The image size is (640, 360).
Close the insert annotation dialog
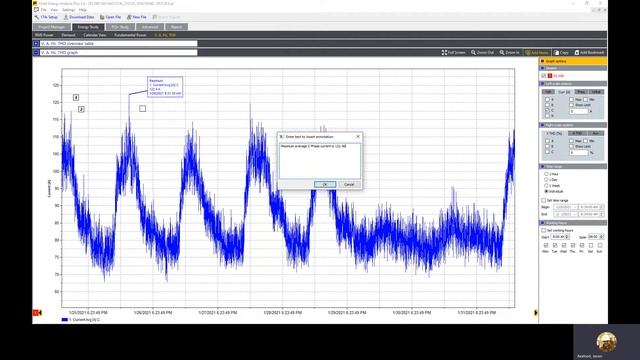(x=358, y=137)
